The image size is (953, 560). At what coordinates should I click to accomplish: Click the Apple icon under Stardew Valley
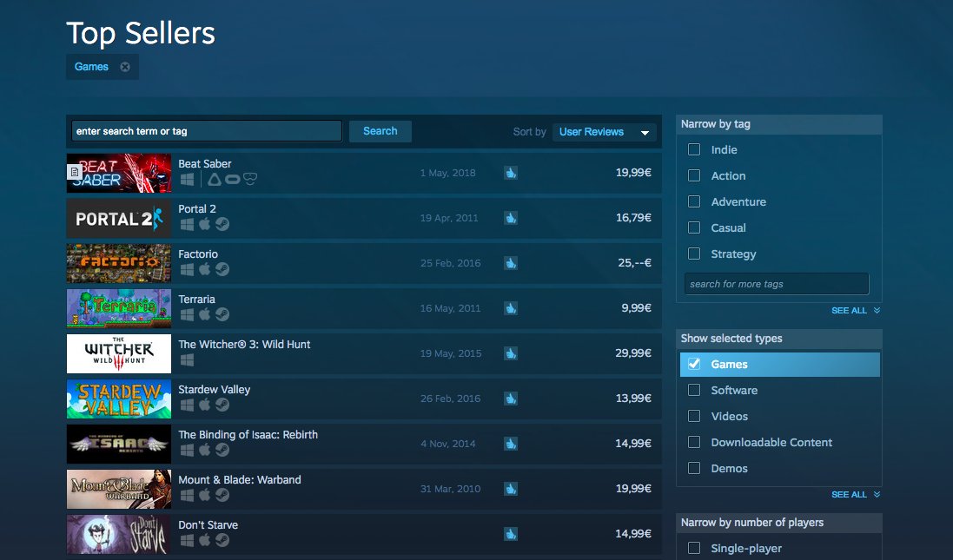coord(205,404)
